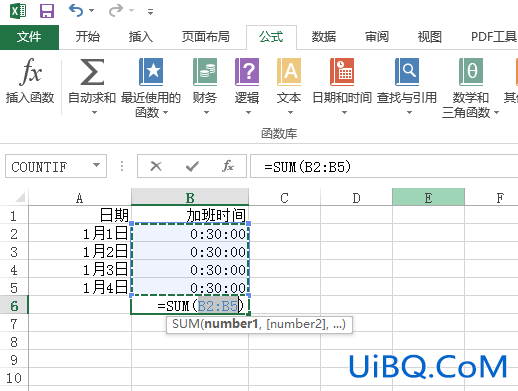This screenshot has width=518, height=391.
Task: Click cell A1 containing 日期
Action: point(80,215)
